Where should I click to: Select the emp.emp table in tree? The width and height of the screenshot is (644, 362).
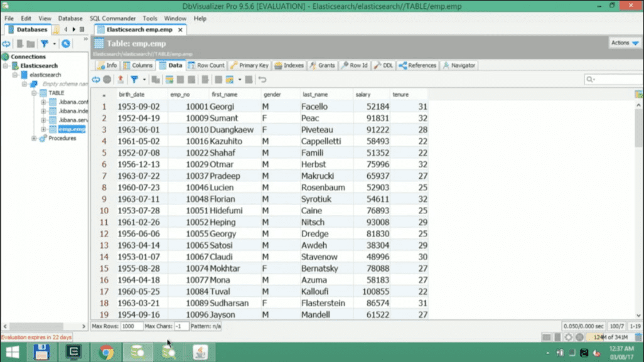(x=72, y=129)
